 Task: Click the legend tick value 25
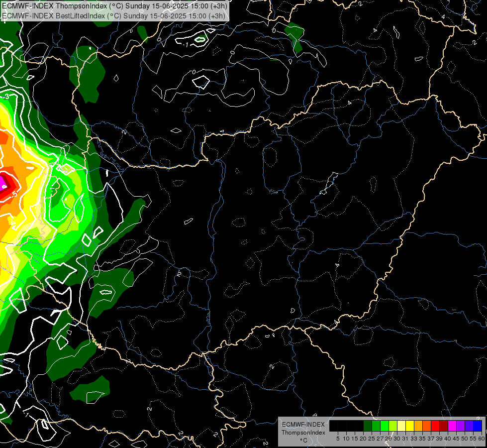click(x=372, y=439)
